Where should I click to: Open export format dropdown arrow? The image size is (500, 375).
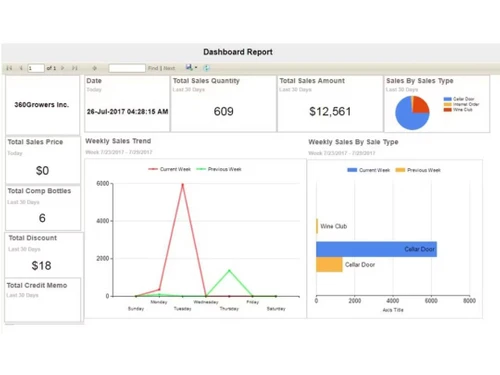pyautogui.click(x=196, y=68)
